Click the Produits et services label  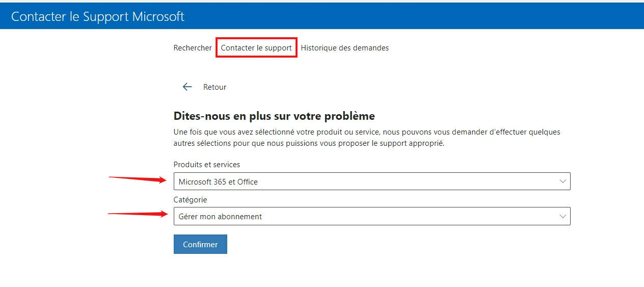click(x=207, y=165)
